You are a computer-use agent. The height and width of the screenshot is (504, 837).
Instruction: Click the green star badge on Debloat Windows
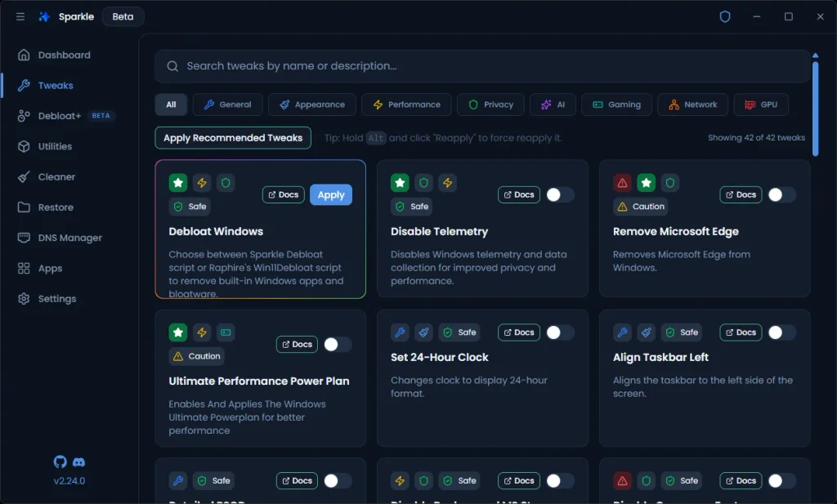click(178, 183)
